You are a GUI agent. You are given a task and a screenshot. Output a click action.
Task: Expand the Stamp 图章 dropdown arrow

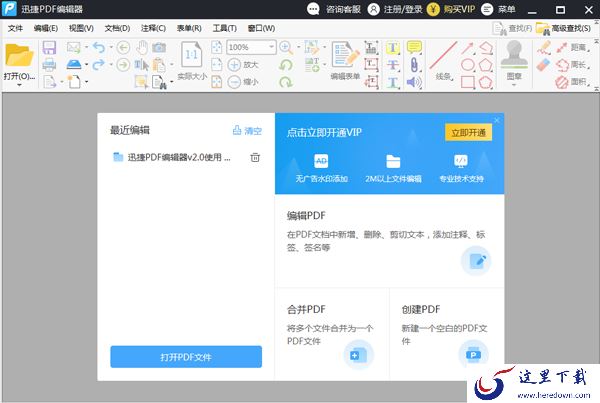click(514, 85)
